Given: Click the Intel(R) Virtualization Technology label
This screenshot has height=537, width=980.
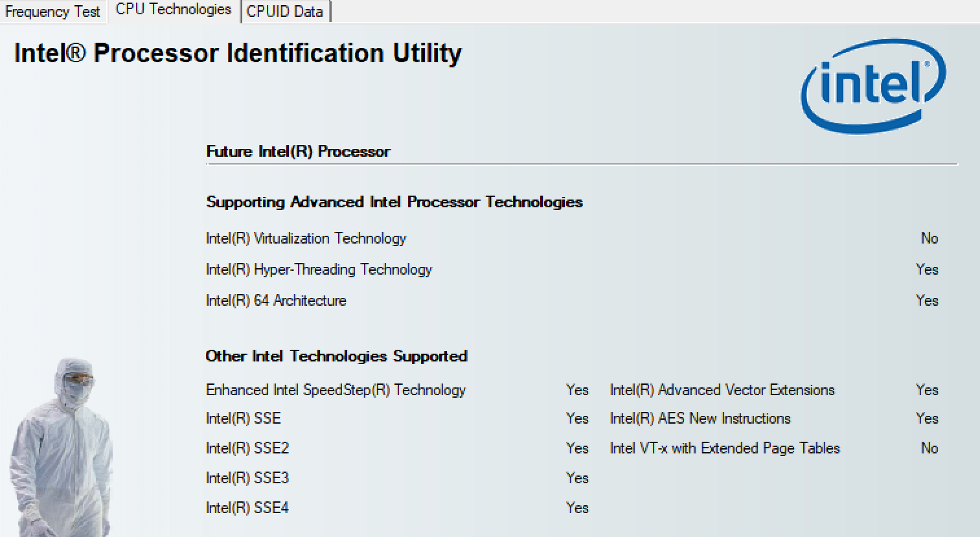Looking at the screenshot, I should pos(306,238).
